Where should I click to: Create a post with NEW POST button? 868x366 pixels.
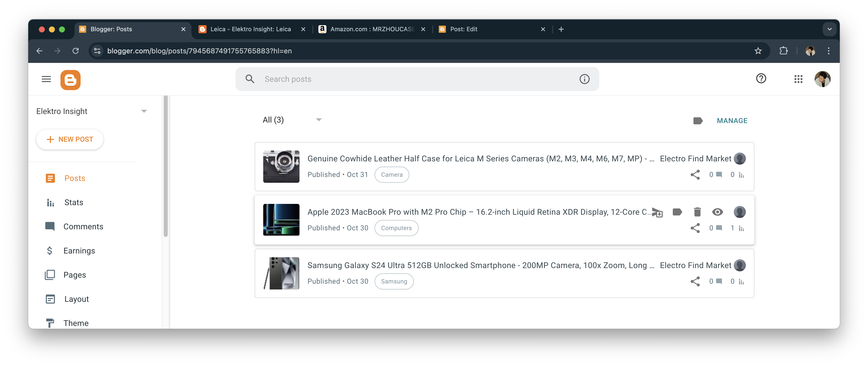click(70, 139)
